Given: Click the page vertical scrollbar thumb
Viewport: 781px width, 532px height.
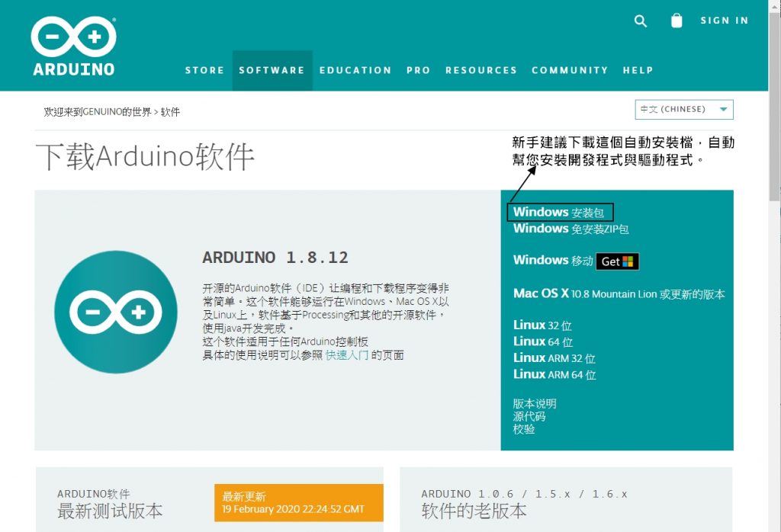Looking at the screenshot, I should pos(774,107).
